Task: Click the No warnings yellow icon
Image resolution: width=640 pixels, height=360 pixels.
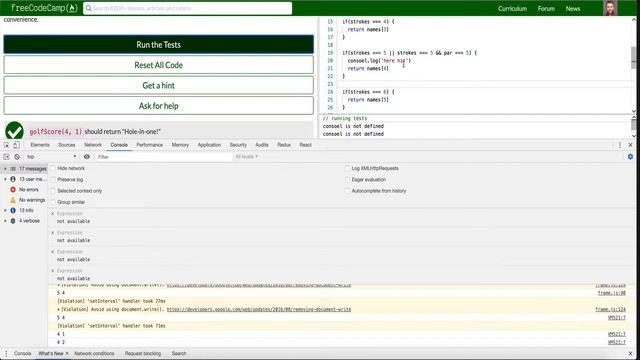Action: click(x=13, y=200)
